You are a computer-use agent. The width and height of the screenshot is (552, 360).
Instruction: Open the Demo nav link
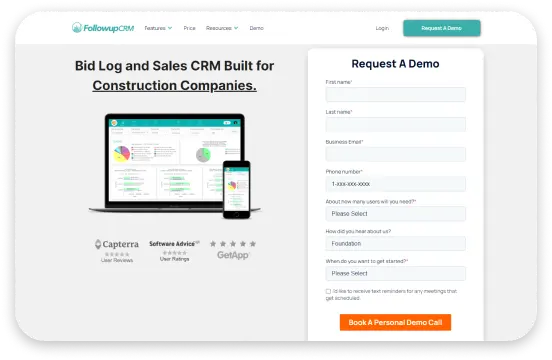click(x=256, y=28)
